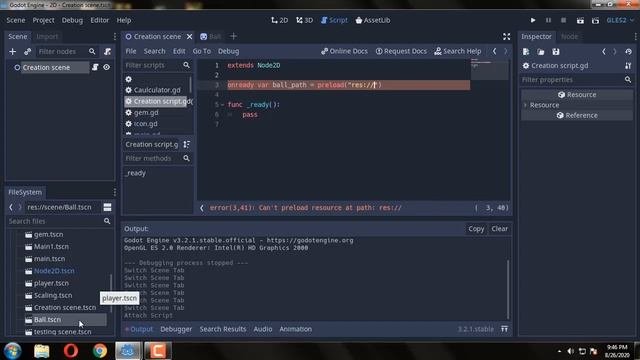The width and height of the screenshot is (640, 360).
Task: Open the Scene menu
Action: [x=16, y=20]
